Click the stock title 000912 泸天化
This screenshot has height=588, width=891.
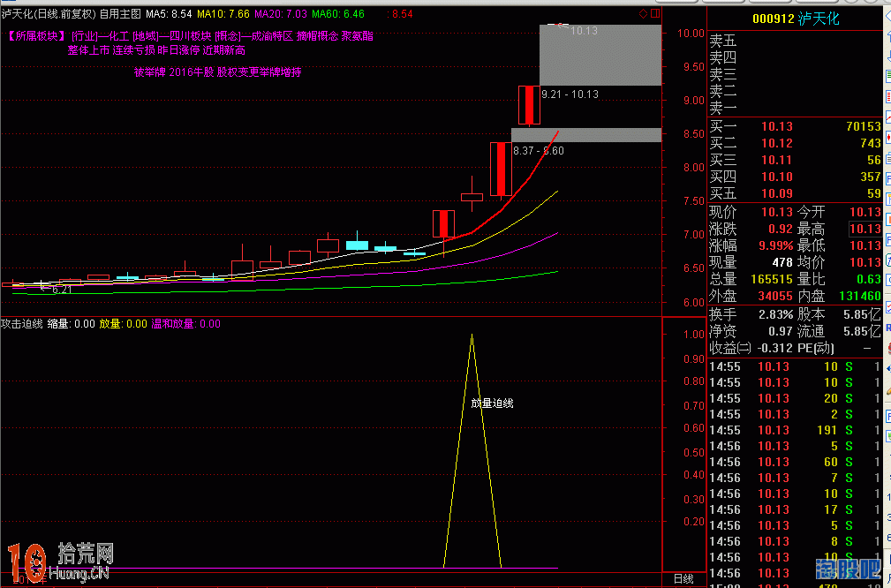pyautogui.click(x=795, y=19)
